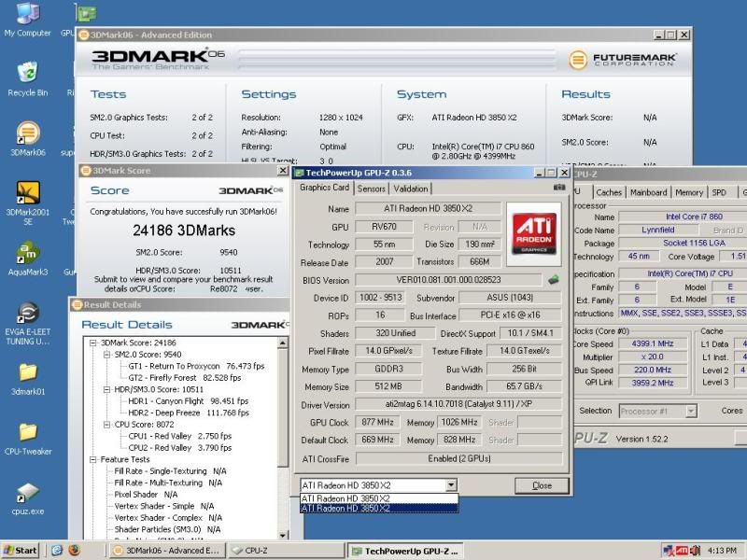
Task: Collapse the 3DMark Score: 24186 tree node
Action: point(93,343)
